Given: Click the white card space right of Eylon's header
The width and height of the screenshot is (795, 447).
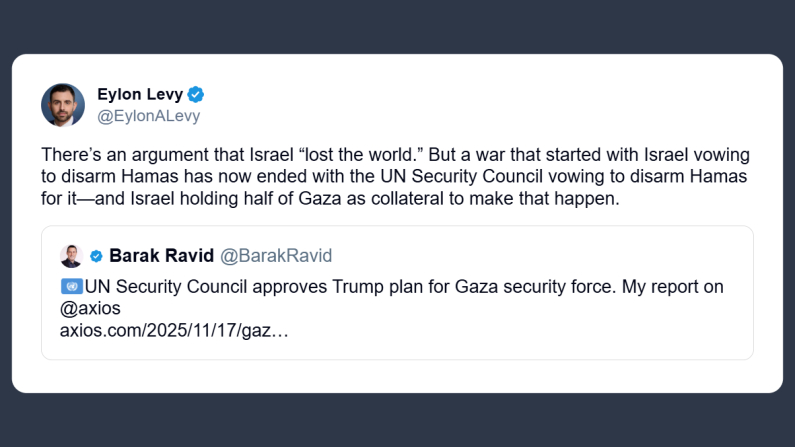Looking at the screenshot, I should click(x=500, y=105).
